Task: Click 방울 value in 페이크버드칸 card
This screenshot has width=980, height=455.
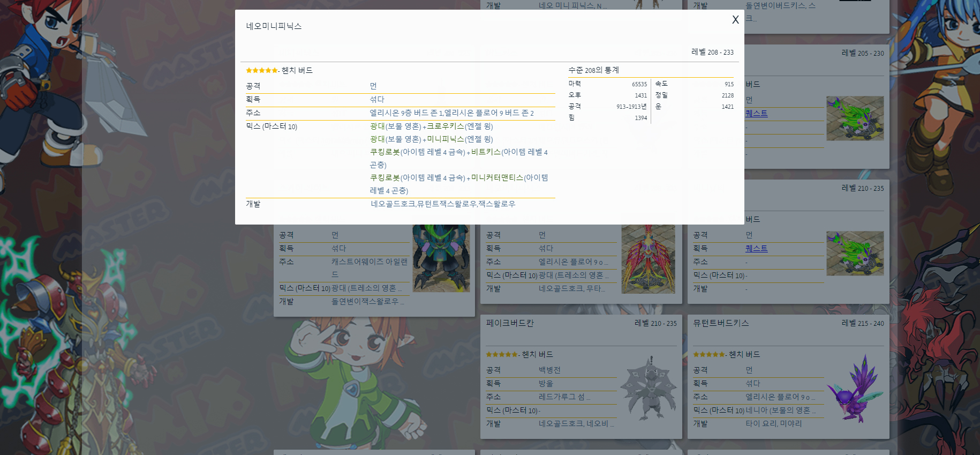Action: [x=546, y=384]
